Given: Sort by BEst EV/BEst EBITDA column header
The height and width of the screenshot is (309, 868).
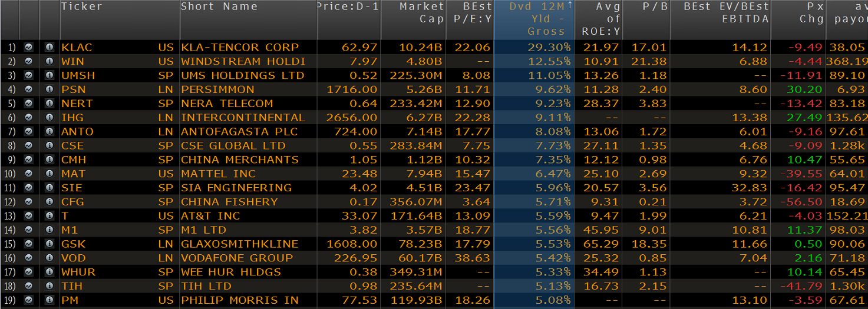Looking at the screenshot, I should pos(720,20).
